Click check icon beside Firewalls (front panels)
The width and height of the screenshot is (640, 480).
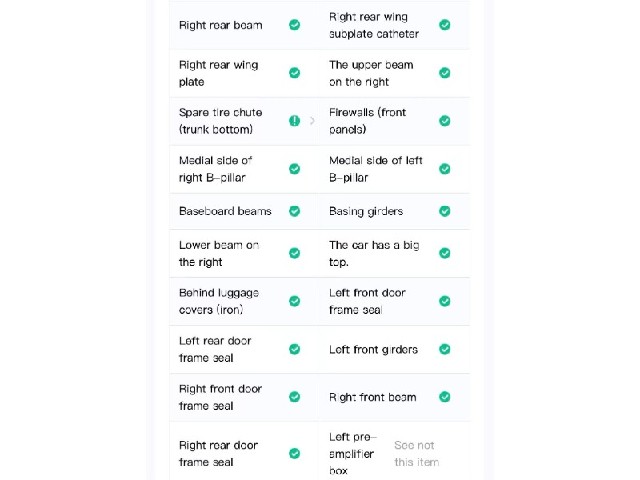(x=444, y=121)
